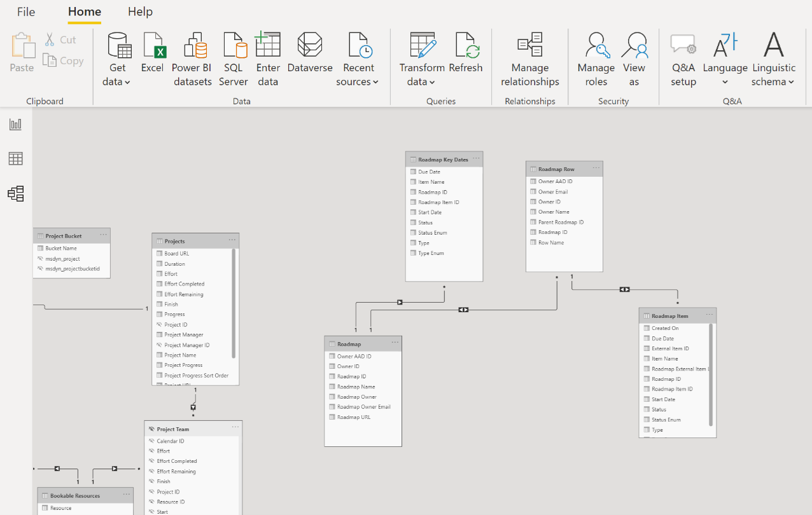Open Roadmap table options ellipsis

click(x=395, y=343)
